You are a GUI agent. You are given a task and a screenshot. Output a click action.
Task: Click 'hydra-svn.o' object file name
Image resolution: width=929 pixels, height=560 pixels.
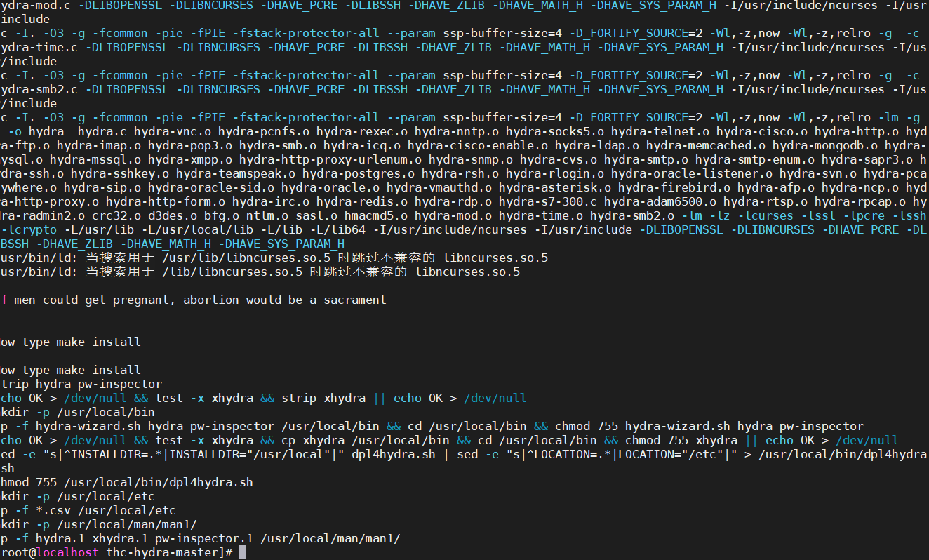click(x=818, y=174)
